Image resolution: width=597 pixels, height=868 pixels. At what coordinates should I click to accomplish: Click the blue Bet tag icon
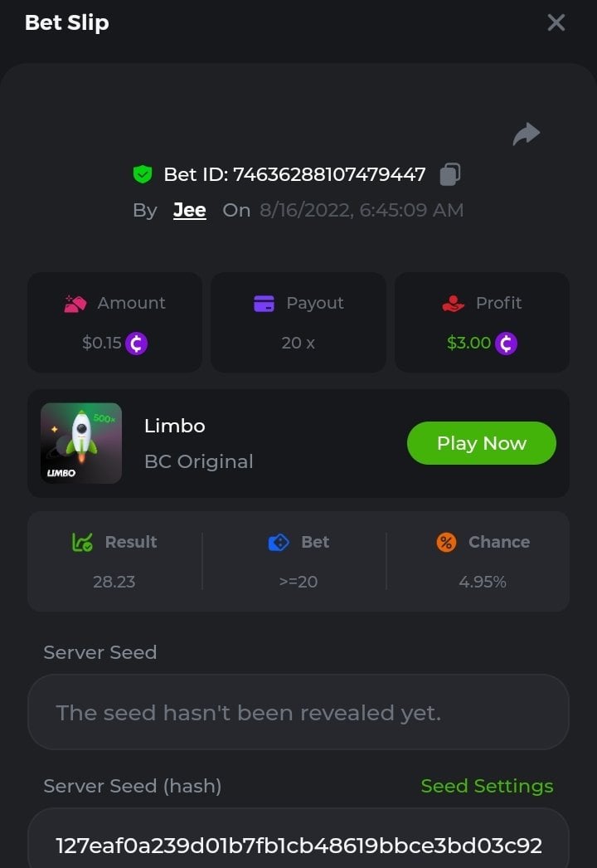coord(279,543)
